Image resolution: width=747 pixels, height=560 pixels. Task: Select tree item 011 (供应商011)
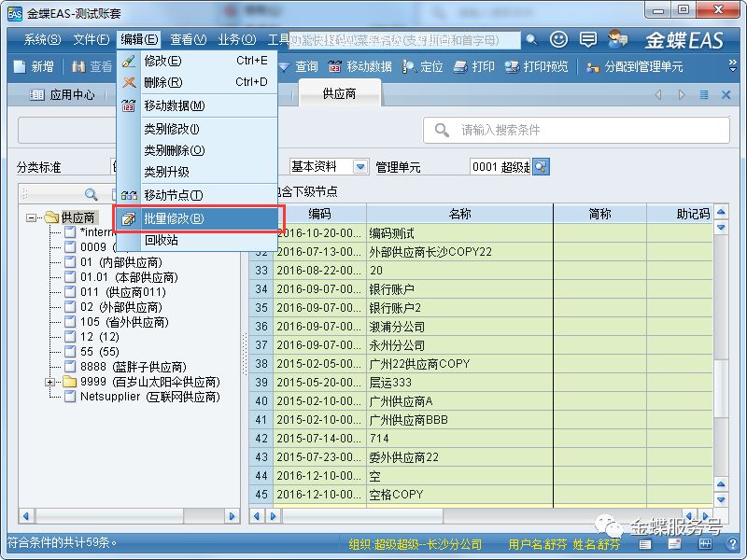tap(123, 292)
